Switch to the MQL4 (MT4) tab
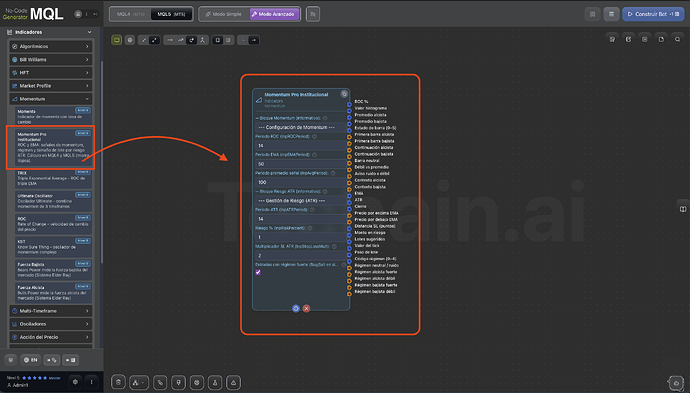This screenshot has height=393, width=690. (x=130, y=14)
